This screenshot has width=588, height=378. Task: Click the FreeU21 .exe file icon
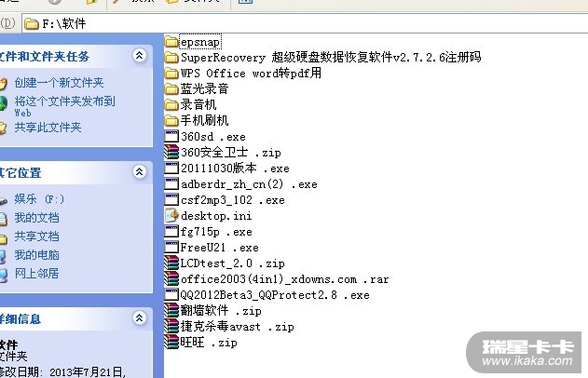tap(171, 248)
